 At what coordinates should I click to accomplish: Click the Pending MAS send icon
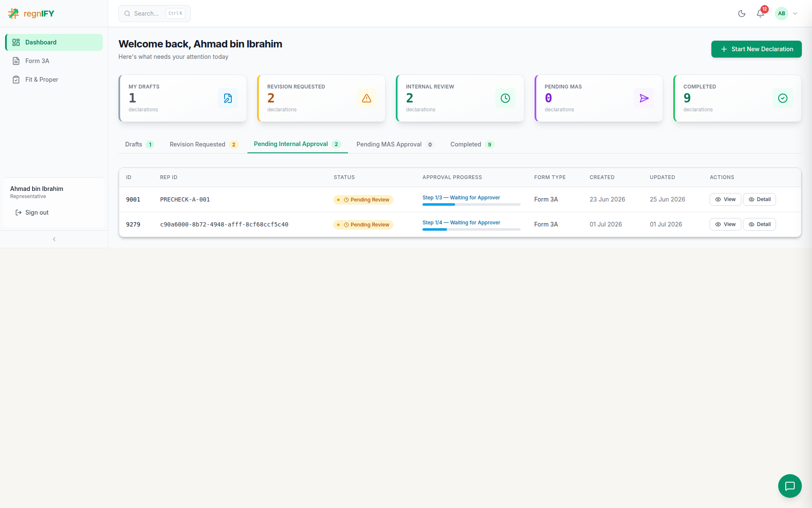(644, 98)
